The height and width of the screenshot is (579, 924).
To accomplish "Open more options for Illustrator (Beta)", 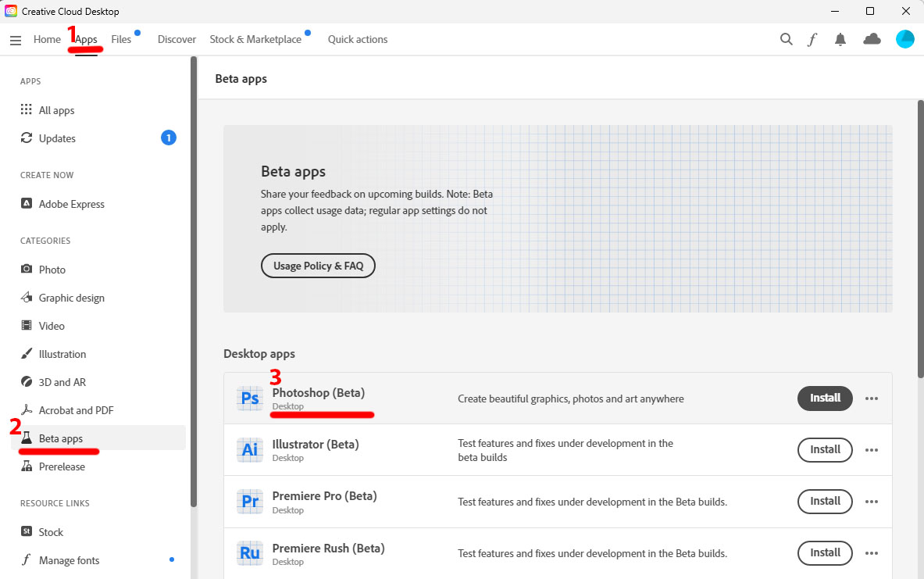I will click(x=872, y=449).
